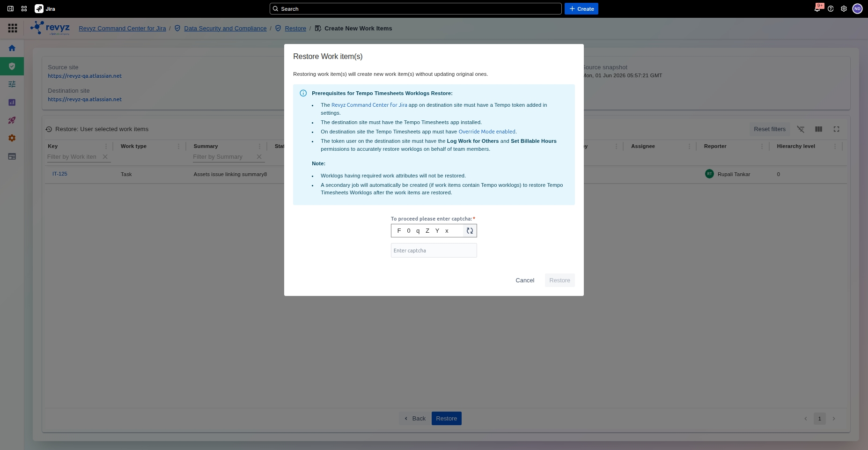Click the Enter captcha input field

(434, 251)
